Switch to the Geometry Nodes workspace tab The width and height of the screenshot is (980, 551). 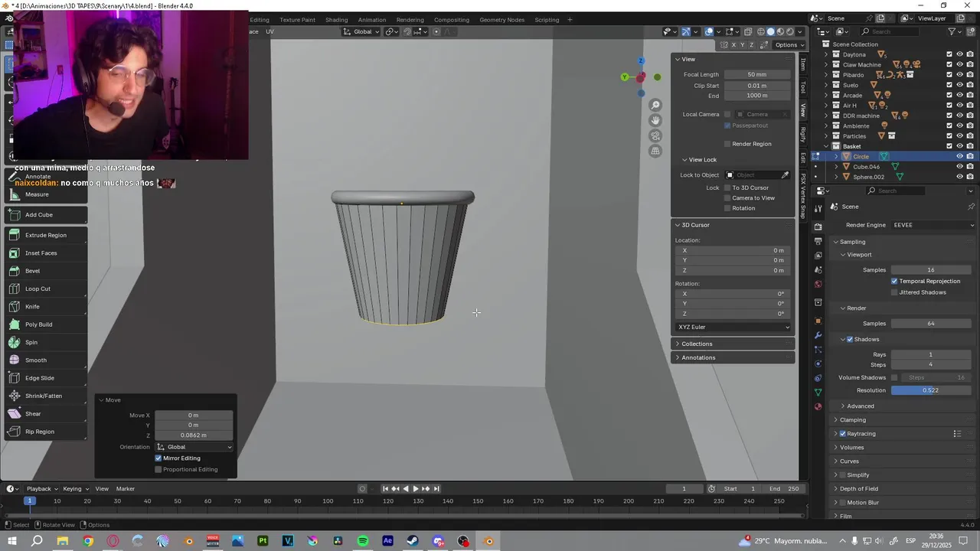(x=501, y=20)
